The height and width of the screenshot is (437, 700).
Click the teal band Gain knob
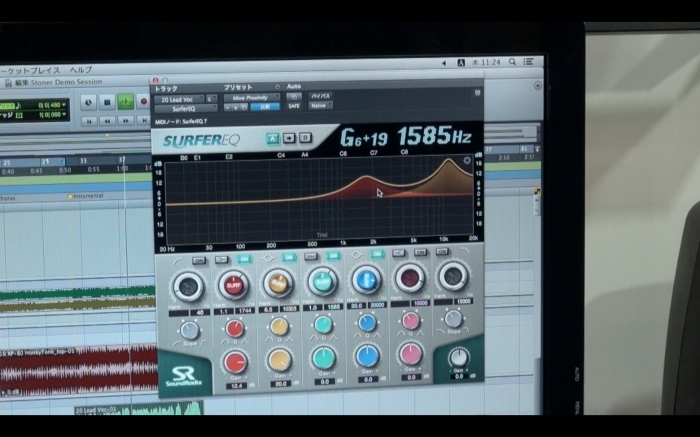[x=324, y=358]
